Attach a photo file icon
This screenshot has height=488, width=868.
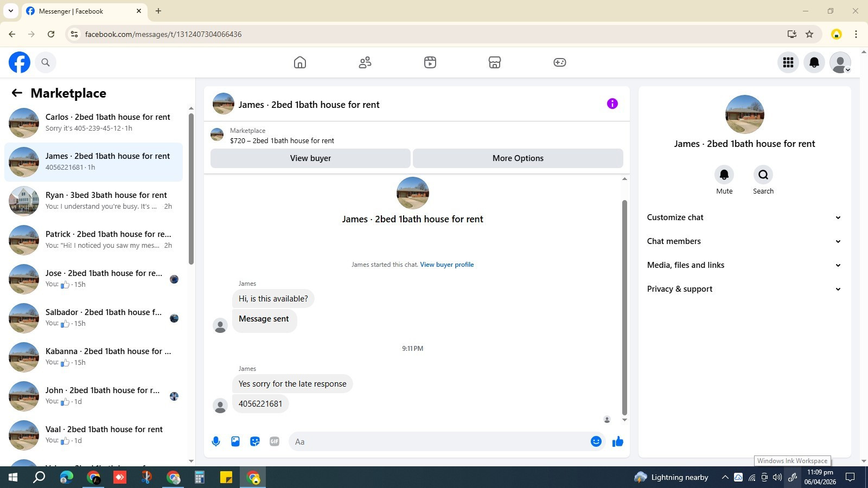(x=235, y=441)
